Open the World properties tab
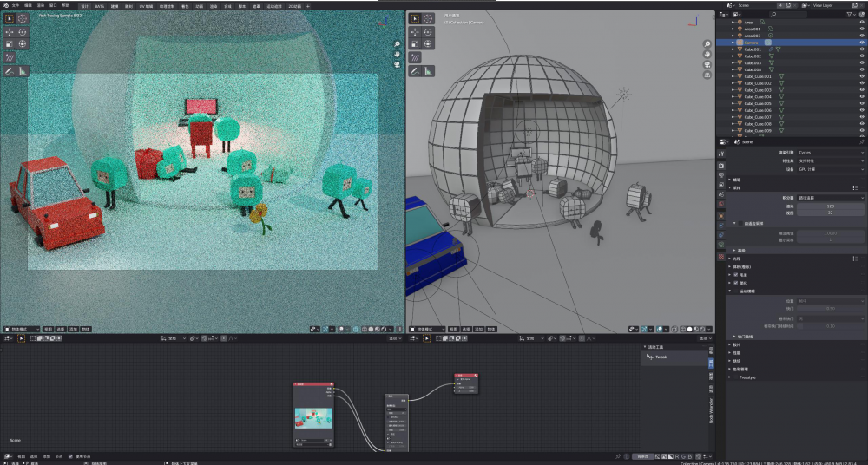Image resolution: width=868 pixels, height=465 pixels. point(720,204)
